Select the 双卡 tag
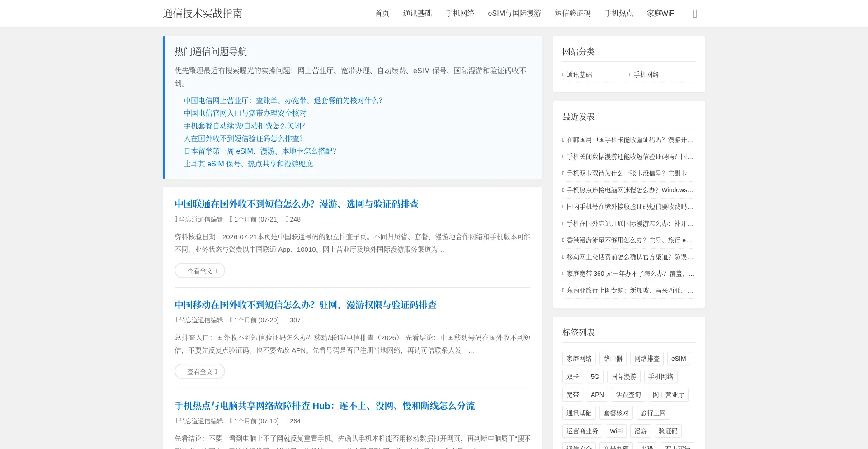The height and width of the screenshot is (449, 868). [x=573, y=377]
